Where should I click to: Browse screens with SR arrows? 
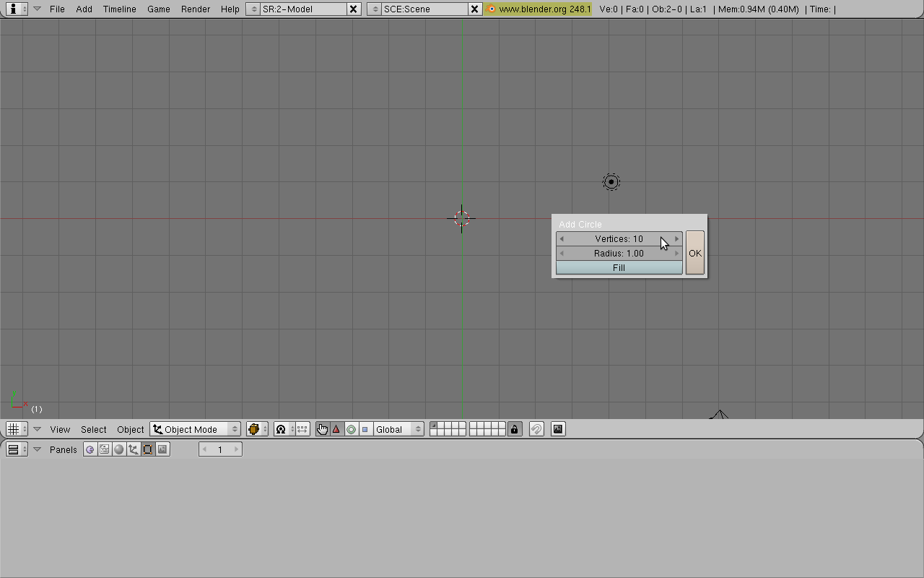pos(253,9)
